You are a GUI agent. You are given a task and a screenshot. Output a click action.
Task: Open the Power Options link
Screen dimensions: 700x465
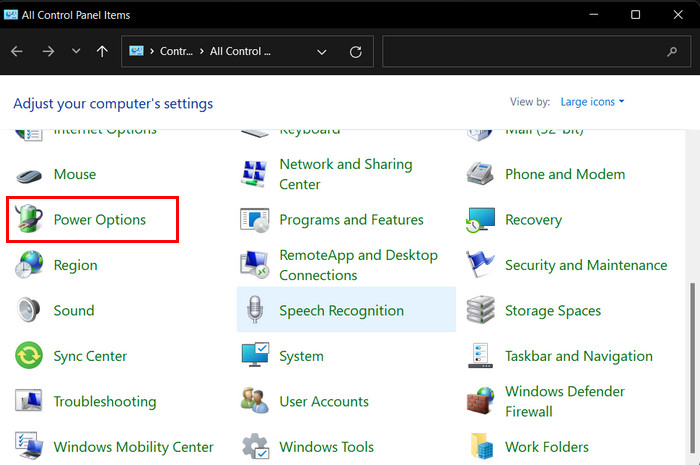point(100,220)
